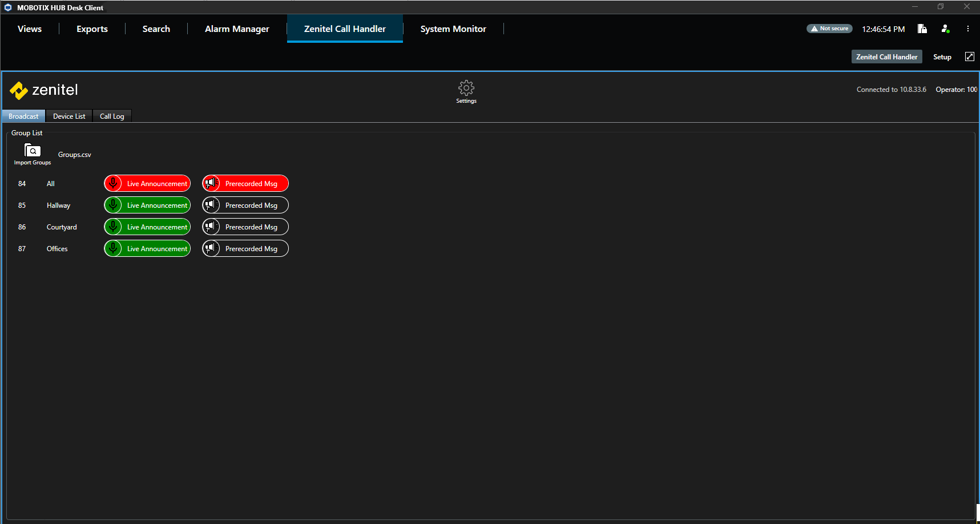Screen dimensions: 980x524
Task: Click the Not secure warning badge
Action: [829, 29]
